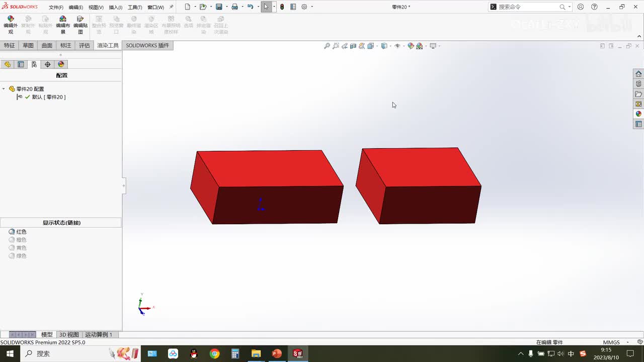The image size is (644, 362).
Task: Open the 插入(I) menu
Action: (116, 8)
